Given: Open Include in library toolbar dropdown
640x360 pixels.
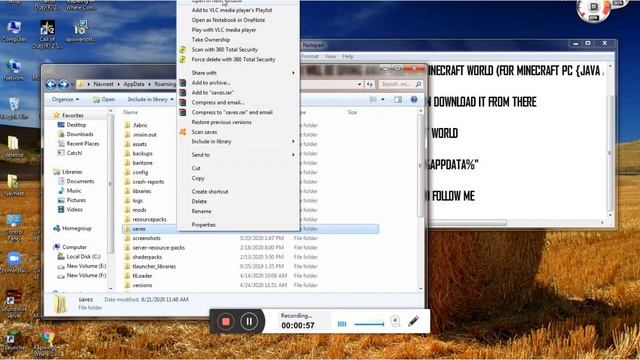Looking at the screenshot, I should click(150, 99).
